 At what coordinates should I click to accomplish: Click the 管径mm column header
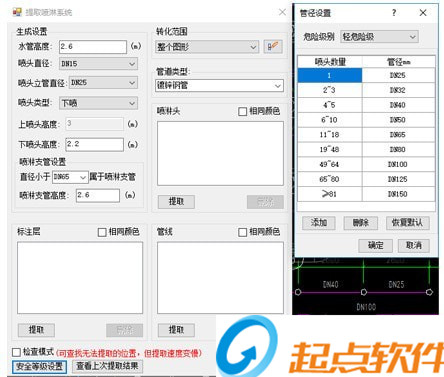399,62
